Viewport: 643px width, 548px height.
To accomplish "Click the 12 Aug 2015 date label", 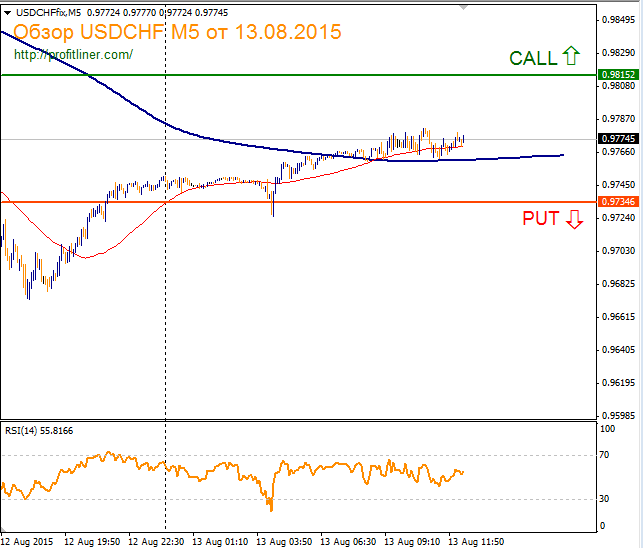I will [27, 542].
